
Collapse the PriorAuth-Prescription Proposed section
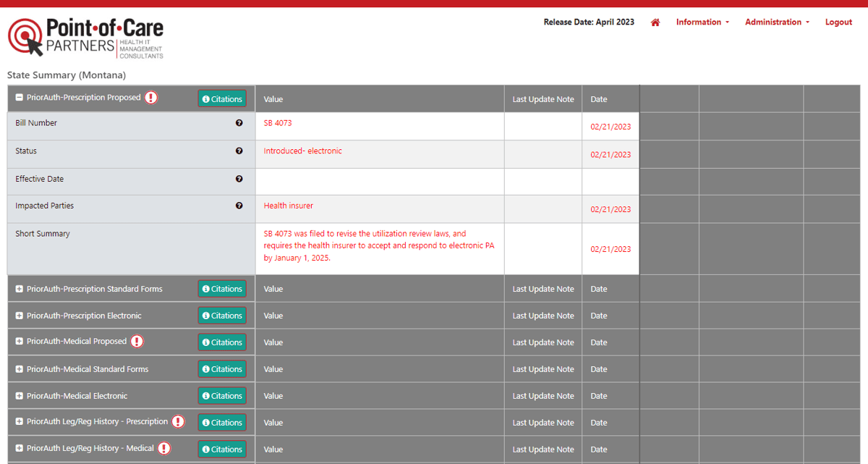(x=20, y=98)
